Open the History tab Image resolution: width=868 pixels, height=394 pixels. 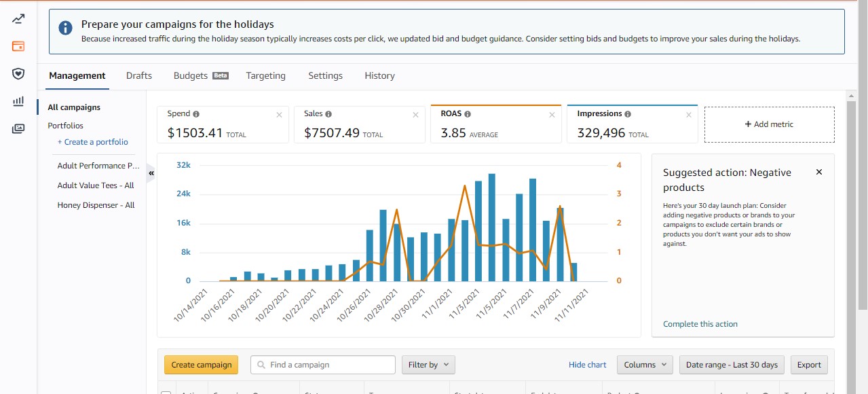pos(379,75)
